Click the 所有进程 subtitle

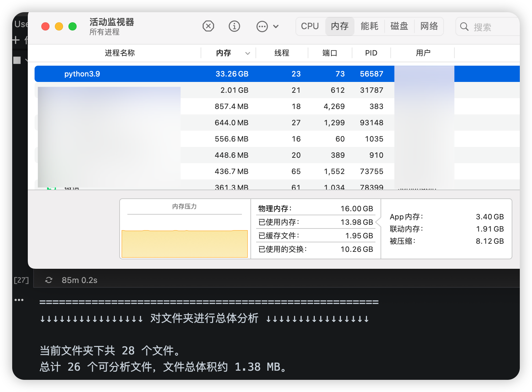click(104, 32)
